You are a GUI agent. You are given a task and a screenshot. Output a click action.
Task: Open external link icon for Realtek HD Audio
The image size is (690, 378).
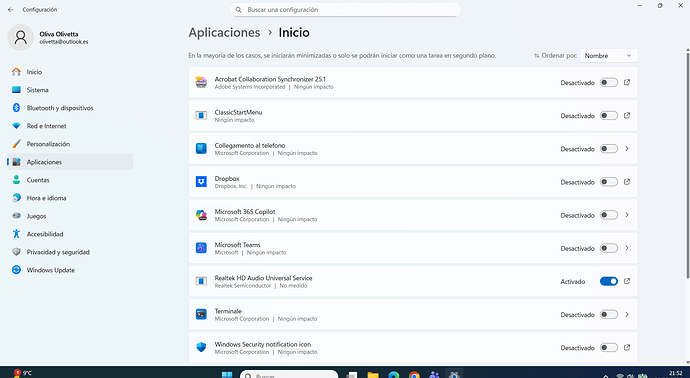click(x=627, y=281)
